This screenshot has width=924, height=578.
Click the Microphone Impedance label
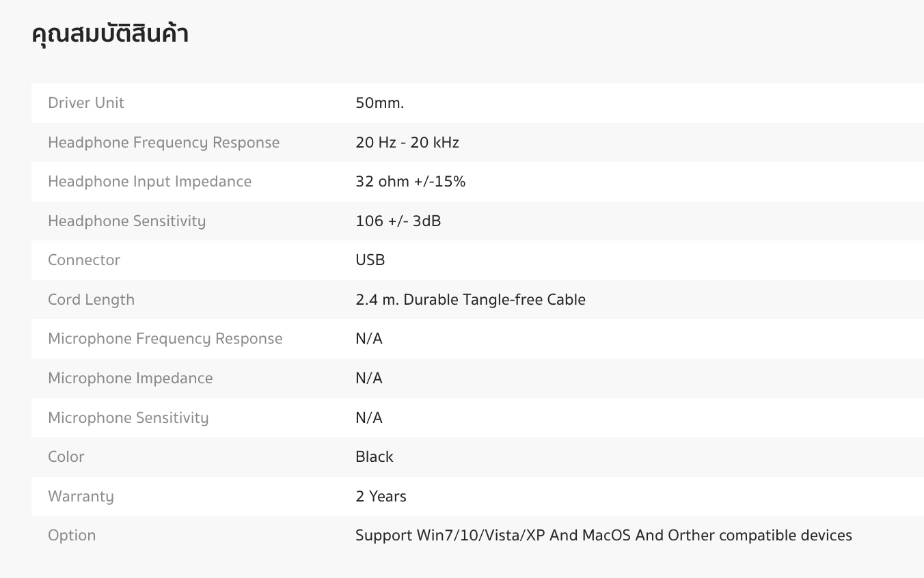130,379
